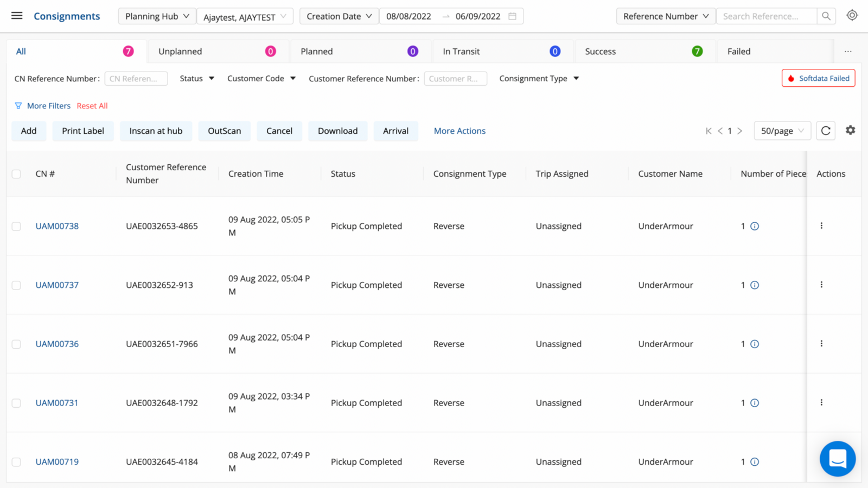
Task: Click the calendar icon beside the date range
Action: pyautogui.click(x=512, y=16)
